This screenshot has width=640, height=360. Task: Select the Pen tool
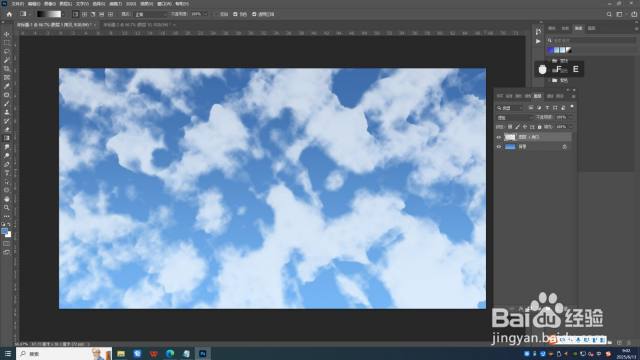[x=7, y=164]
